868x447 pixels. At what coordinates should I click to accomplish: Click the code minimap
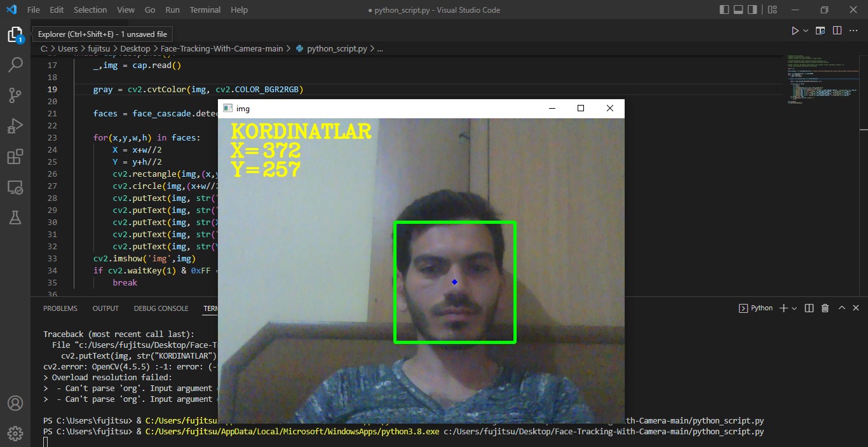[x=823, y=79]
